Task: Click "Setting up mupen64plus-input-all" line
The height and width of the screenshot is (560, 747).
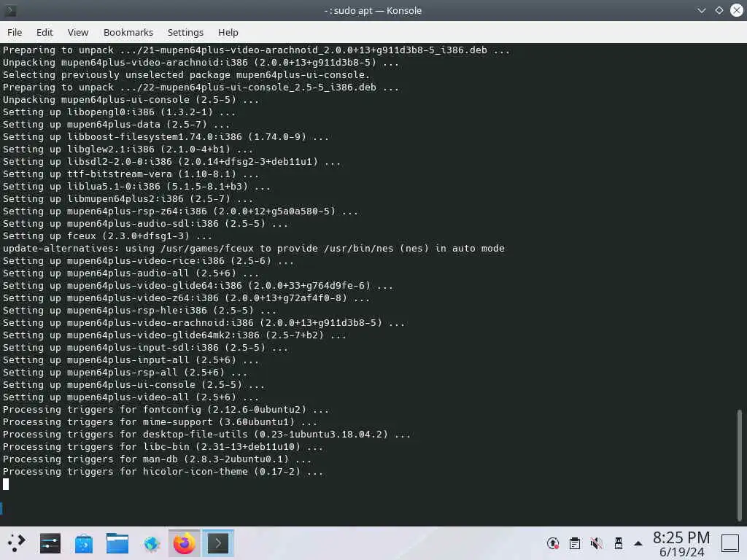Action: point(131,360)
